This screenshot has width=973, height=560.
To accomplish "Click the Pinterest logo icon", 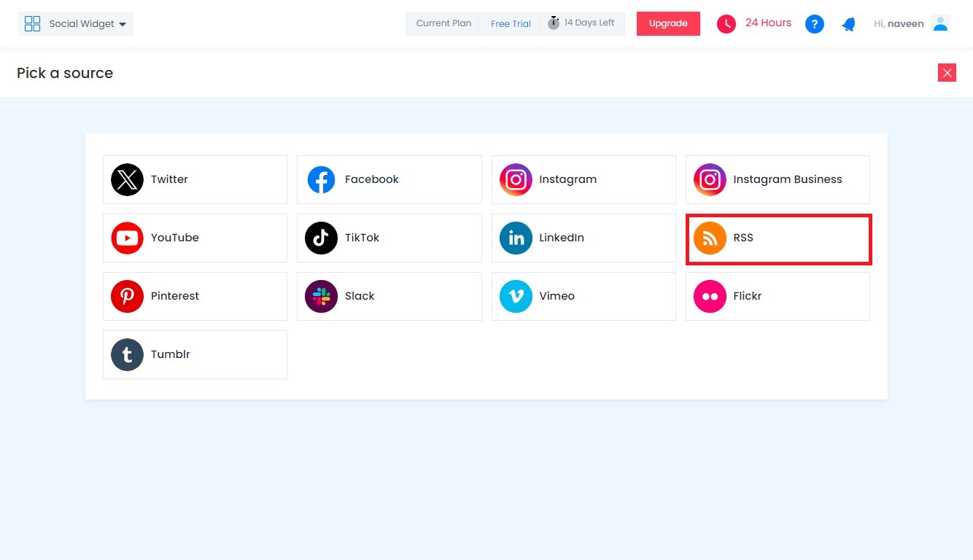I will pos(127,296).
